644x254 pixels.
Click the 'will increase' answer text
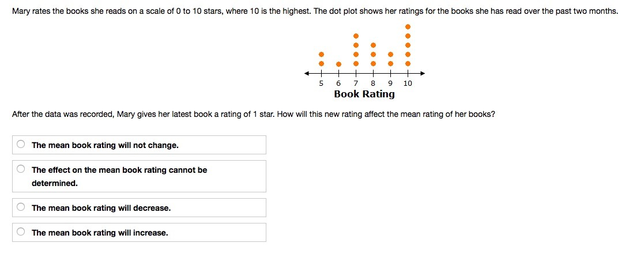tap(100, 233)
